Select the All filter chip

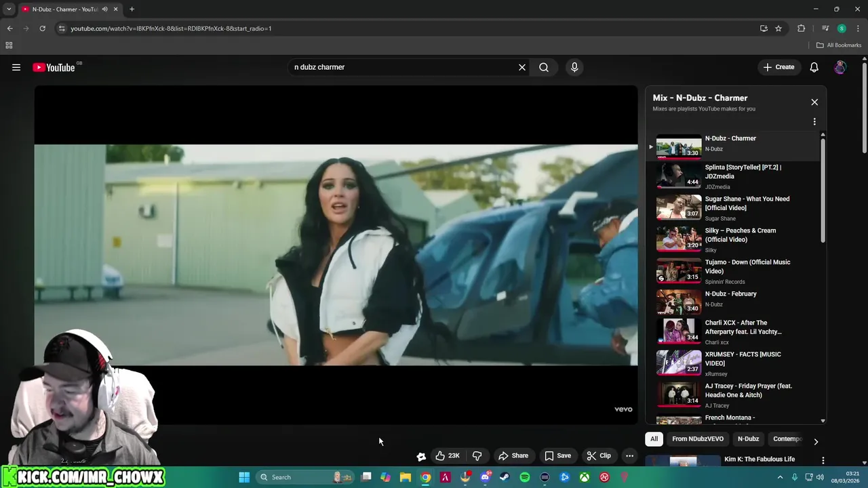(654, 439)
